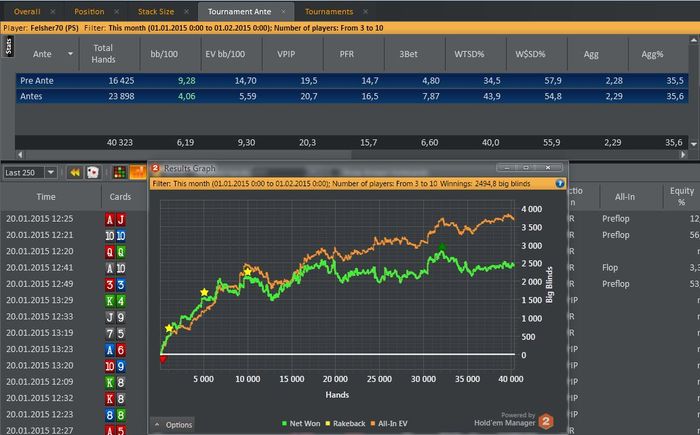Close the Tournament Ante tab with its X
This screenshot has width=700, height=435.
pos(283,12)
